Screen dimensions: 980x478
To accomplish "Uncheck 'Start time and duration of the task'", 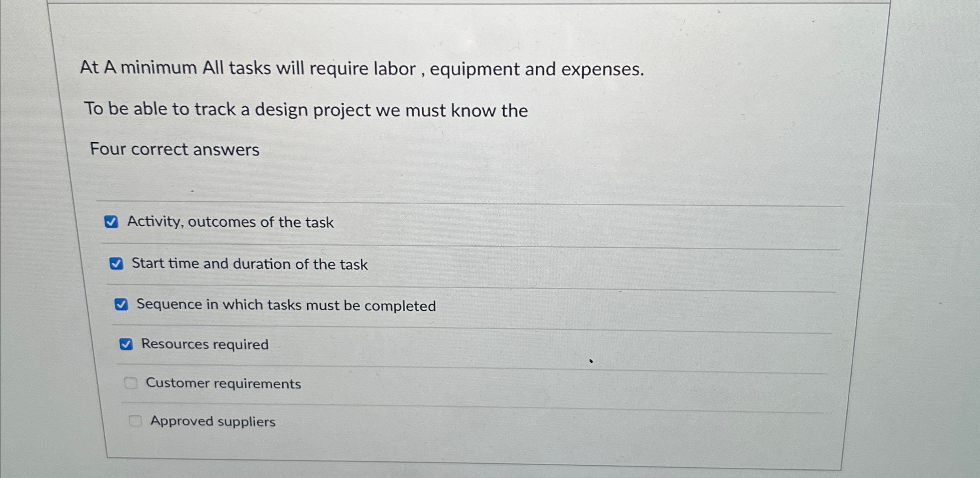I will (117, 264).
